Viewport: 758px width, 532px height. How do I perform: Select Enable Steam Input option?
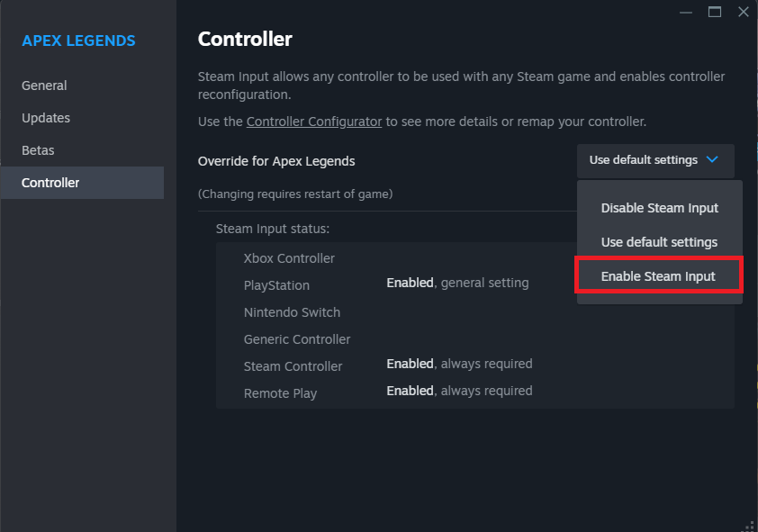[658, 276]
